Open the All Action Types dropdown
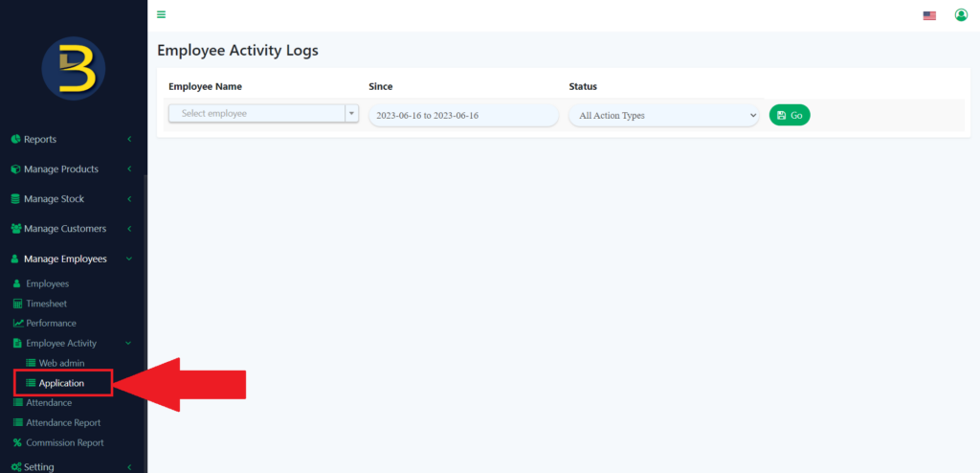 663,115
